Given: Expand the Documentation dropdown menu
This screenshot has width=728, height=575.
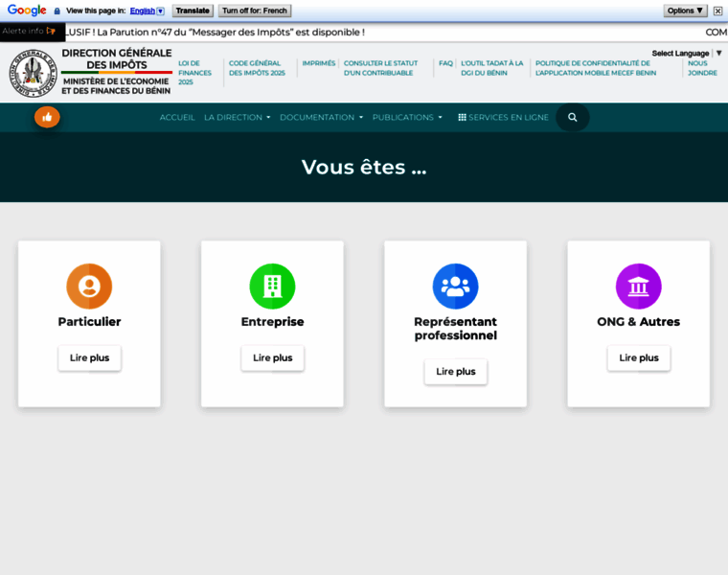Looking at the screenshot, I should pyautogui.click(x=321, y=117).
